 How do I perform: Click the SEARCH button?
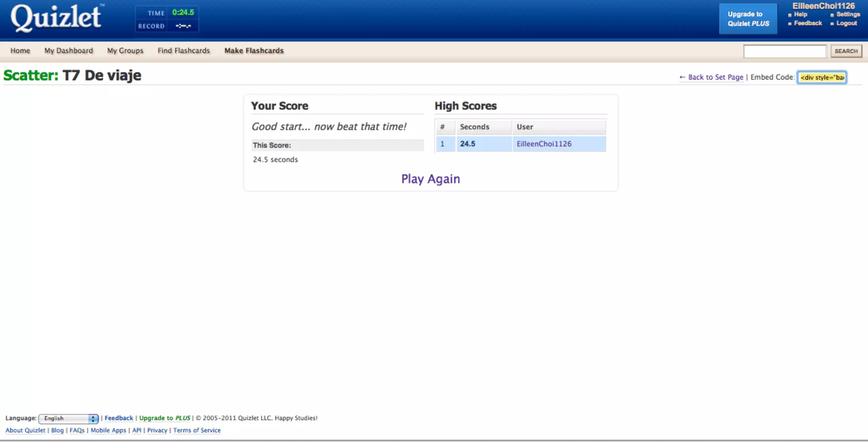(x=846, y=51)
